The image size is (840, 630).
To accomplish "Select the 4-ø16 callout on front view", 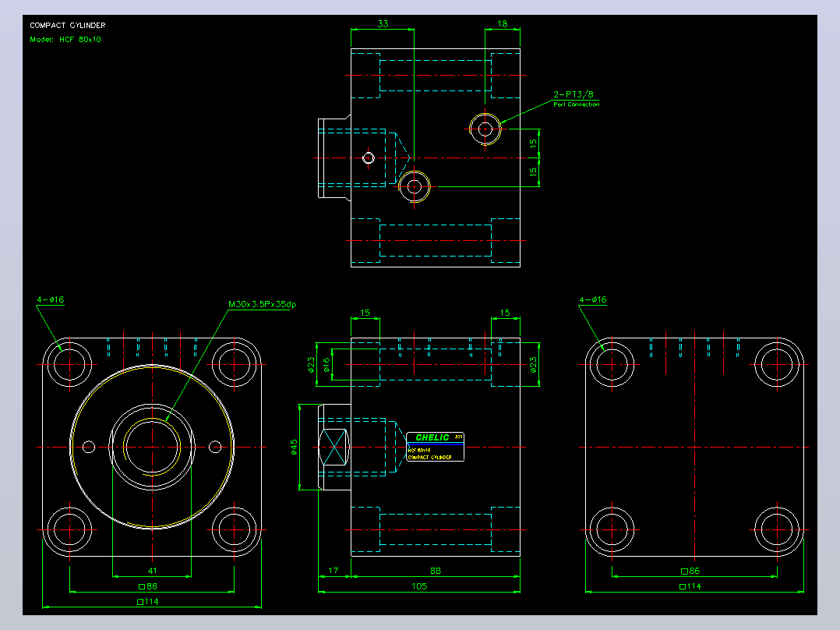I will coord(51,299).
